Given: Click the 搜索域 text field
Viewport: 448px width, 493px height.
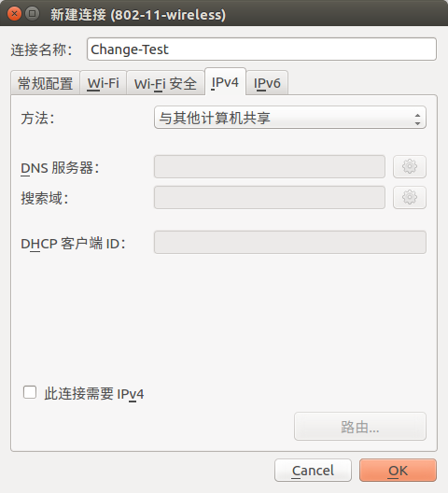Looking at the screenshot, I should tap(270, 197).
